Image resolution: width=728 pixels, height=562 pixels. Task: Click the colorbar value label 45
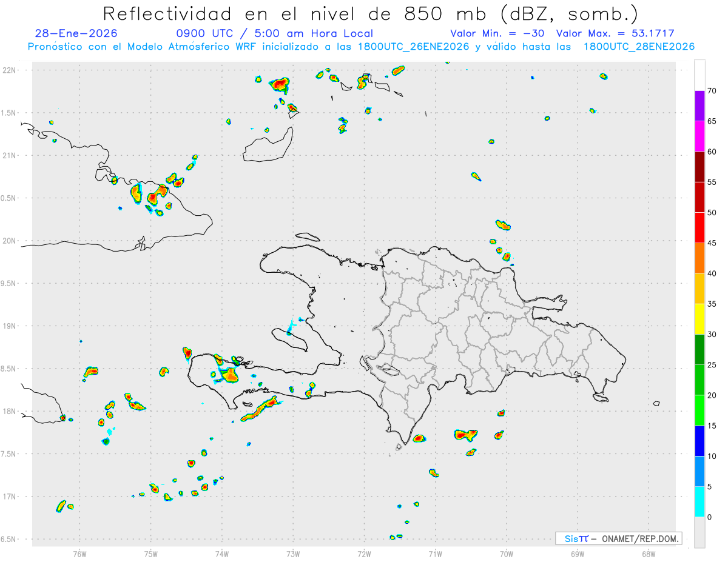click(x=712, y=243)
